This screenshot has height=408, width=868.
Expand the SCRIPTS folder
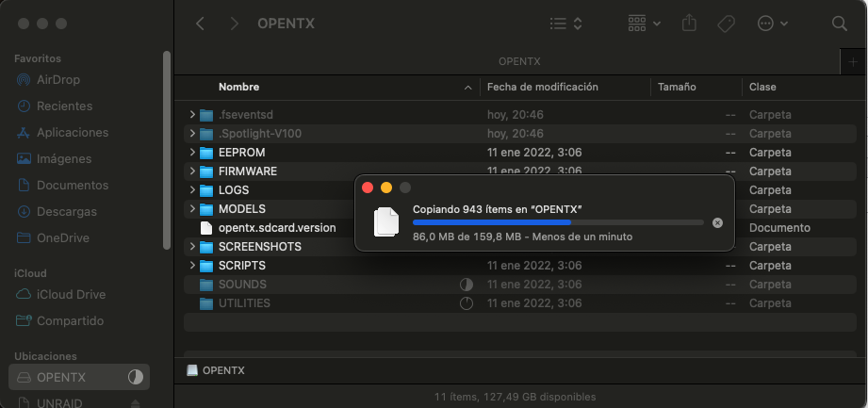192,265
